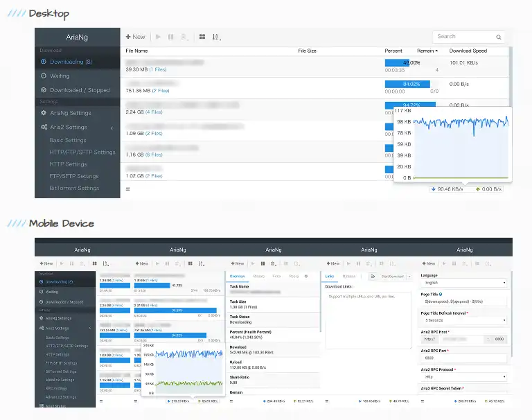The width and height of the screenshot is (532, 420).
Task: Click 213.59 KB/s speed status on mobile
Action: point(178,401)
